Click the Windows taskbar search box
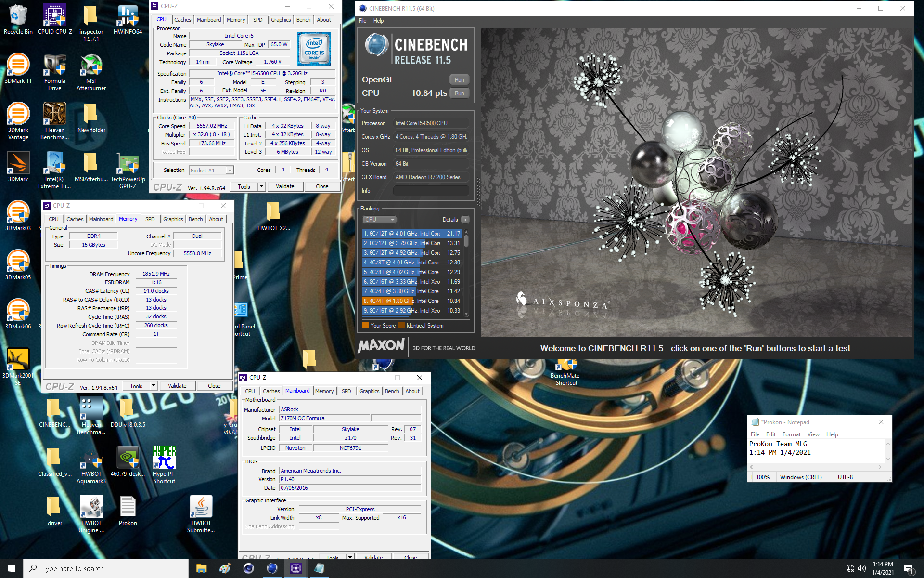The image size is (924, 578). (x=106, y=568)
